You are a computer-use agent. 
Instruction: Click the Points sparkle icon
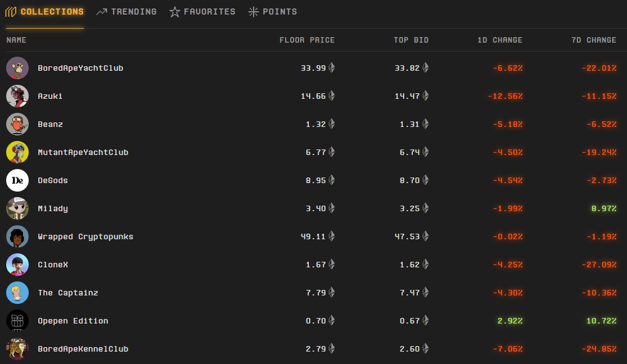(x=253, y=12)
